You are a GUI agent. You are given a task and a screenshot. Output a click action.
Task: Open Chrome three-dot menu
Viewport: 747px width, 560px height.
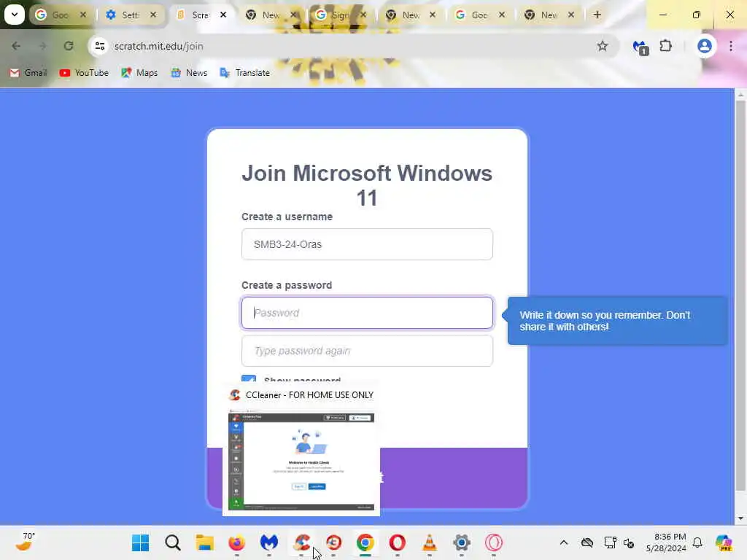coord(730,46)
